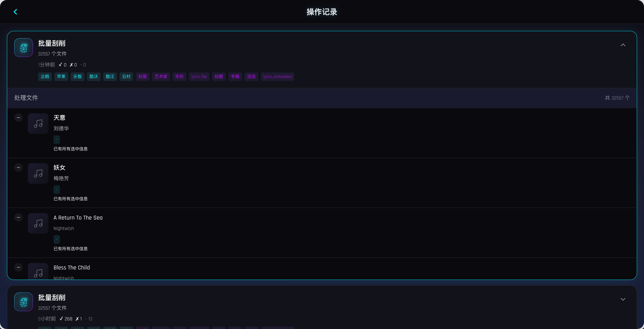644x329 pixels.
Task: Click the lyrics_embedded field tag
Action: click(x=277, y=76)
